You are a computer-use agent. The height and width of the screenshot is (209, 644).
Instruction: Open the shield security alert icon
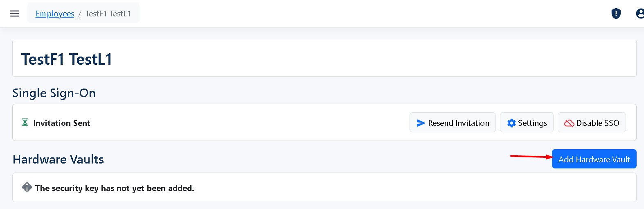pyautogui.click(x=616, y=14)
